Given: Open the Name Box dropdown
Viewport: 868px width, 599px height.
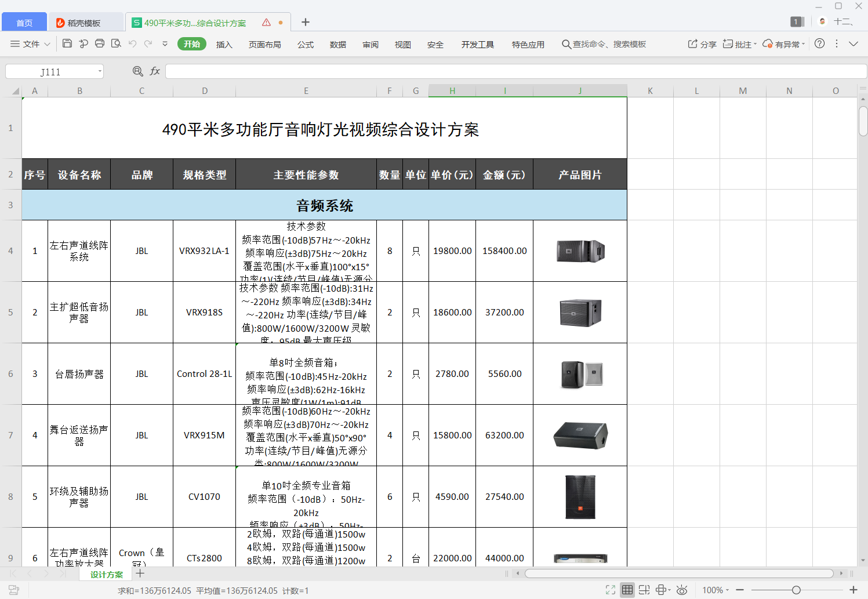Looking at the screenshot, I should pos(99,71).
